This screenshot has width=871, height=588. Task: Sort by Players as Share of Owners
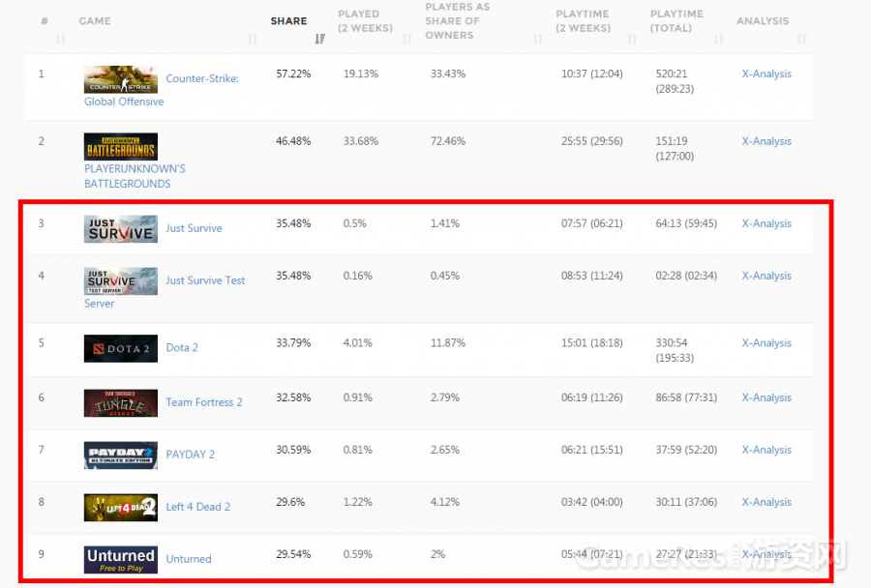point(455,21)
